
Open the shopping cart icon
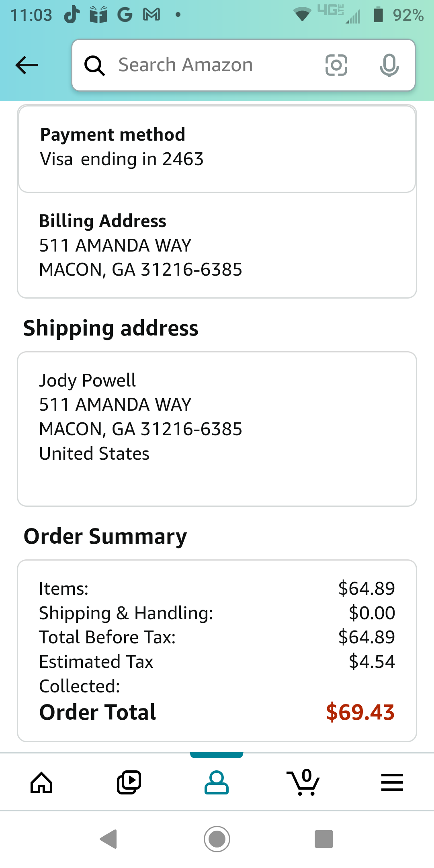point(303,782)
